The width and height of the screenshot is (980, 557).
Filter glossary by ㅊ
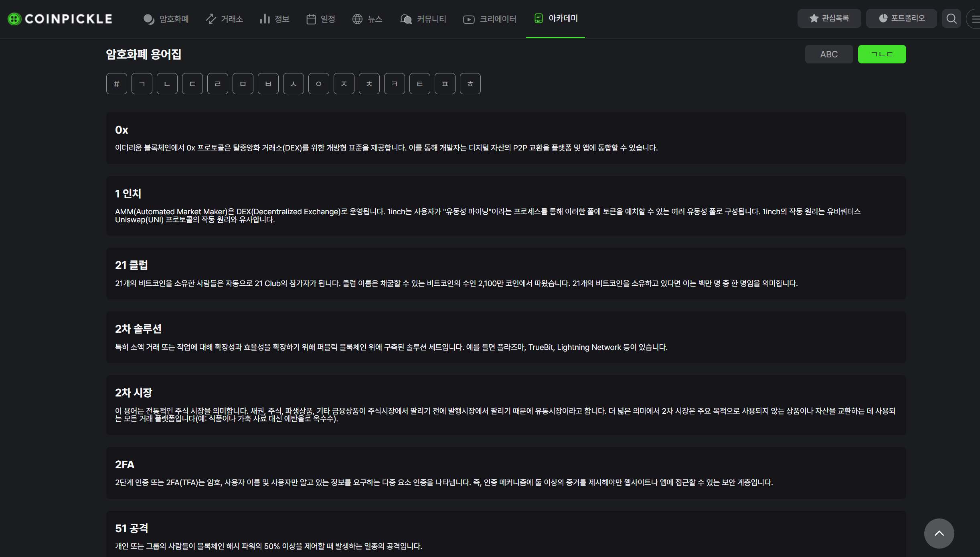tap(369, 83)
